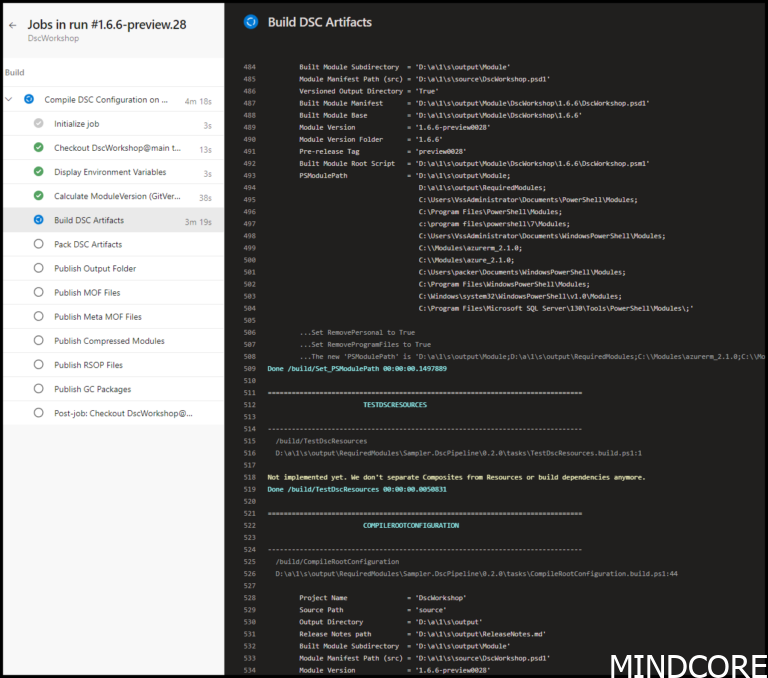Collapse the Compile DSC Configuration job chevron

pos(10,100)
